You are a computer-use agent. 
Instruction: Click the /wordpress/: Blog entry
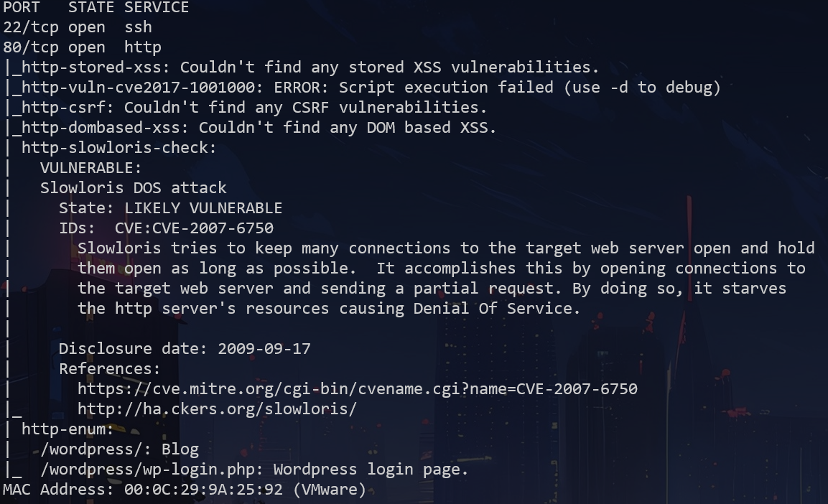coord(119,449)
